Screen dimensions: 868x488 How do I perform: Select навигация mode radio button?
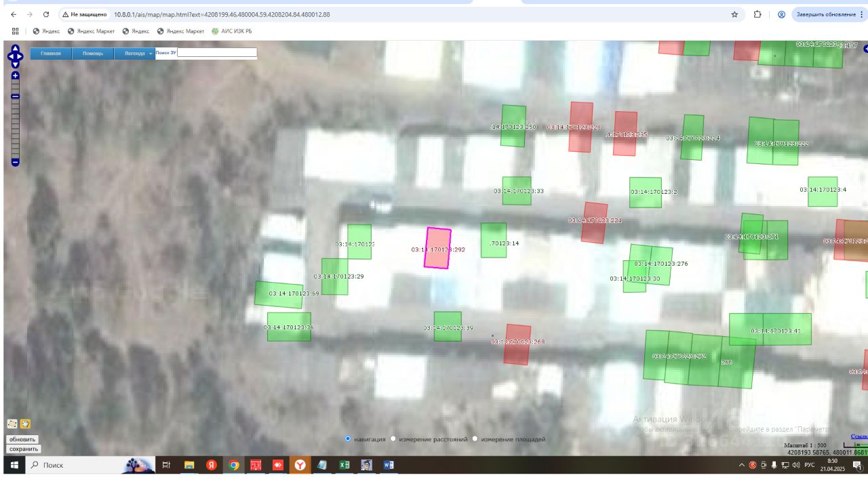point(348,439)
